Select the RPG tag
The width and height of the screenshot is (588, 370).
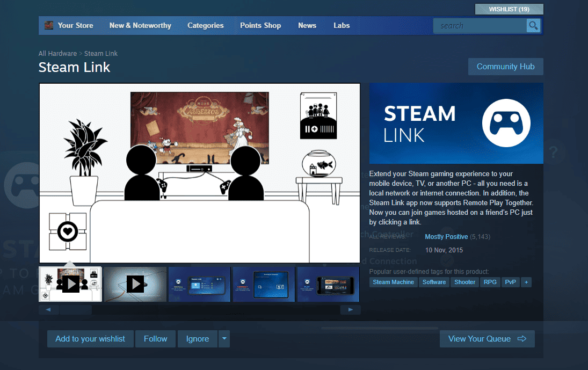[x=490, y=282]
